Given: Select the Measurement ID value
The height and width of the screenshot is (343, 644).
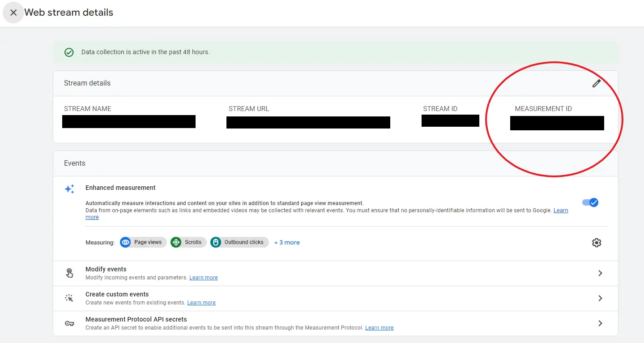Looking at the screenshot, I should pos(557,123).
